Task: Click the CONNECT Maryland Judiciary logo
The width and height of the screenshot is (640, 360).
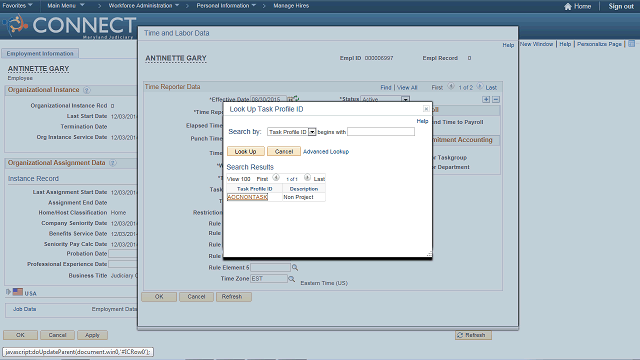Action: [x=69, y=26]
